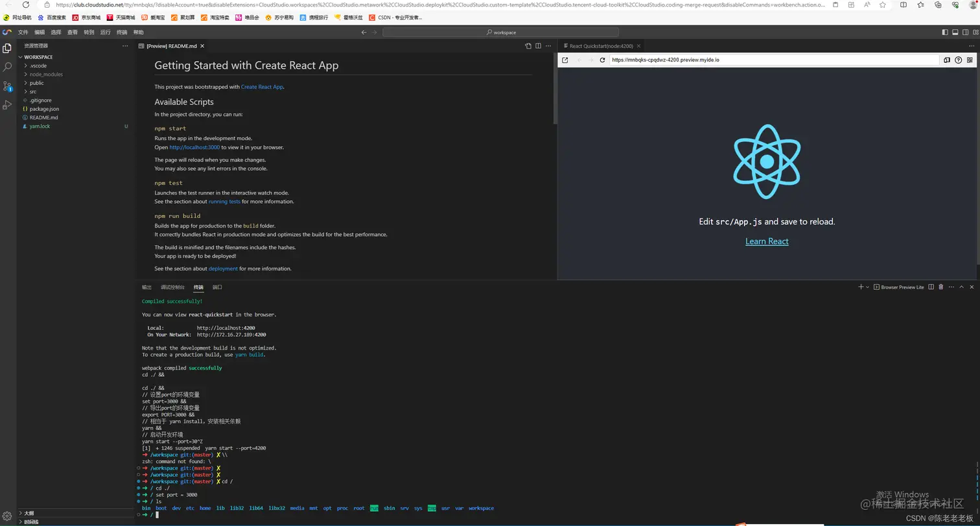Split the README editor to the right

point(538,46)
